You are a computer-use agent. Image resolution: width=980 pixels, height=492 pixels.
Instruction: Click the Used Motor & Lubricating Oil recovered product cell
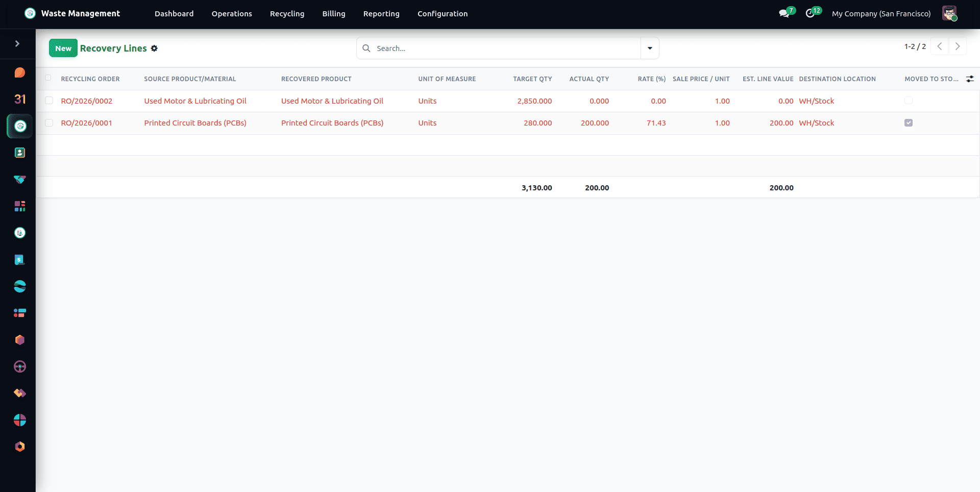pos(332,101)
